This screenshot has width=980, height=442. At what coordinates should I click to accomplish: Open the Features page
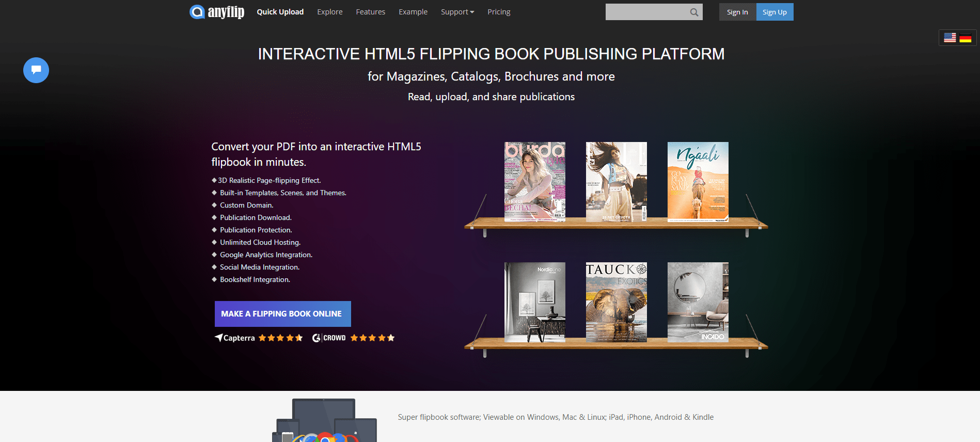371,12
